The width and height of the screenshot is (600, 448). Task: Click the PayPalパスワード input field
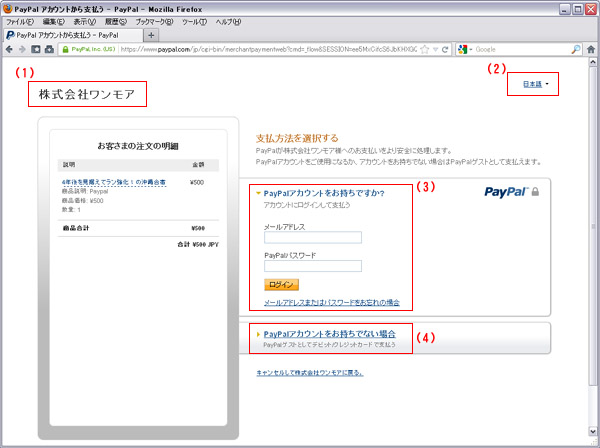(x=311, y=267)
